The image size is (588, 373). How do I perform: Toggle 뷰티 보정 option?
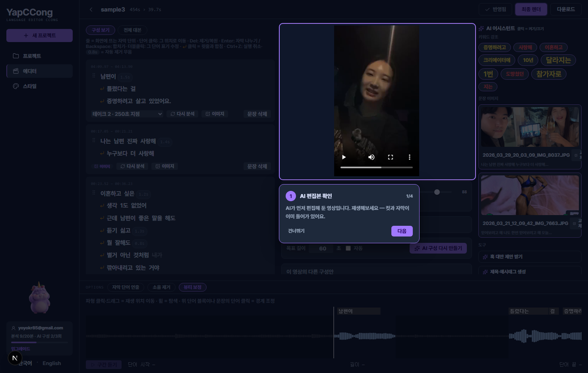point(192,287)
